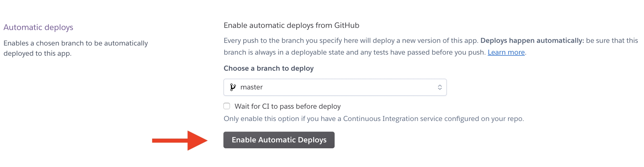Click 'Enable automatic deploys from GitHub' heading
The image size is (644, 167).
tap(291, 25)
